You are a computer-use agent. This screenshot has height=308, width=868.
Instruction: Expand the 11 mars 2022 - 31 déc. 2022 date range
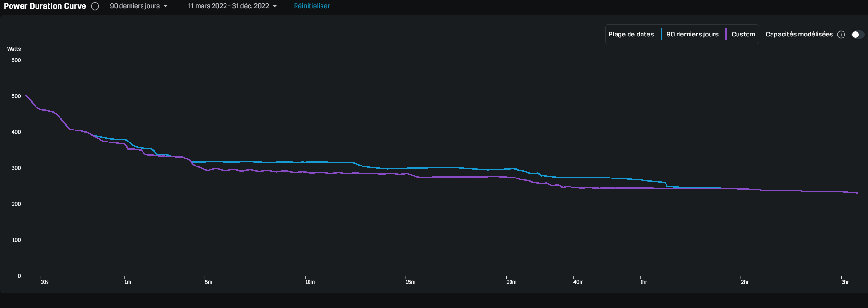(x=232, y=6)
